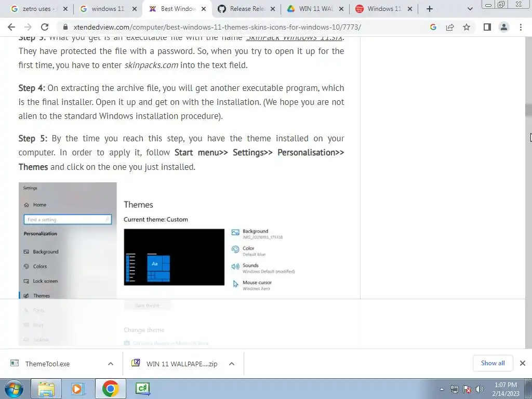Close the "WIN 11 WAL" tab
Image resolution: width=532 pixels, height=399 pixels.
click(341, 9)
